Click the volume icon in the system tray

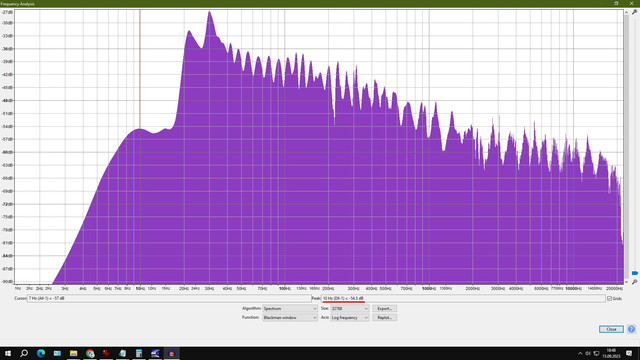tap(588, 353)
